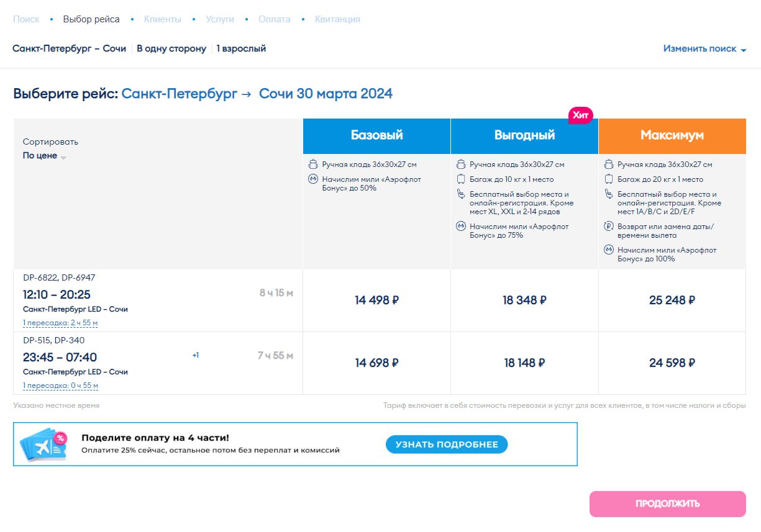Expand transfer details 1 пересадка: 2 ч 55 м
The width and height of the screenshot is (761, 532).
click(60, 323)
